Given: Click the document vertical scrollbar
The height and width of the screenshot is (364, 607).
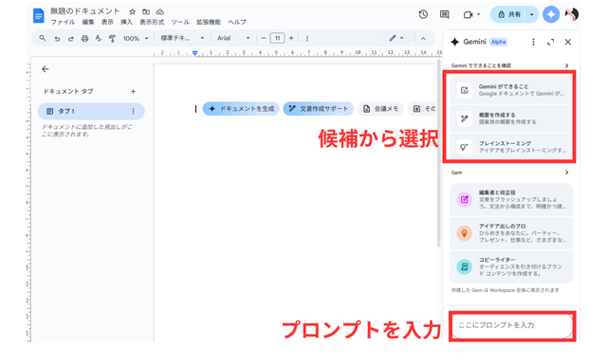Looking at the screenshot, I should (x=439, y=153).
